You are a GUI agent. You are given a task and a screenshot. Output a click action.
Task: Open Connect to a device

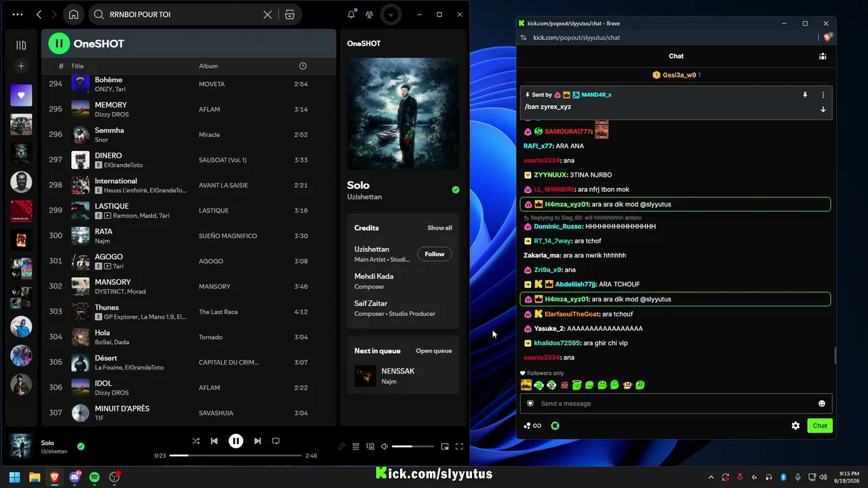click(370, 447)
